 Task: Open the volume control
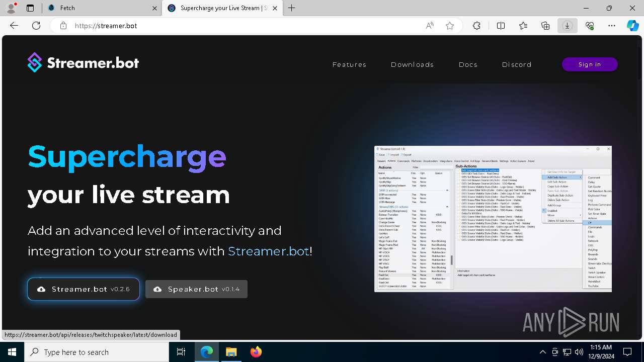[x=579, y=352]
